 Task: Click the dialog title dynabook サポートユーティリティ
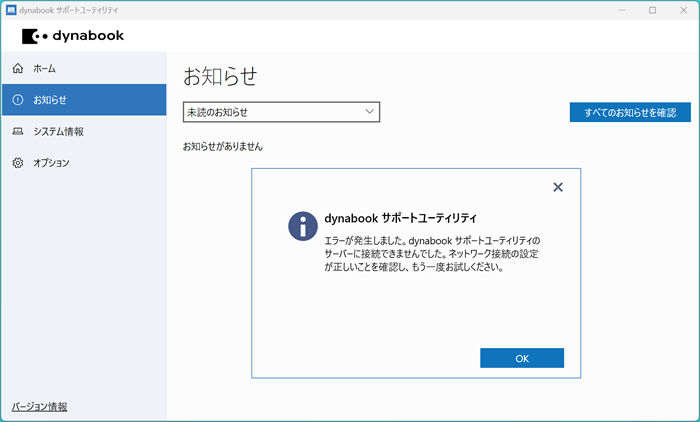(400, 218)
